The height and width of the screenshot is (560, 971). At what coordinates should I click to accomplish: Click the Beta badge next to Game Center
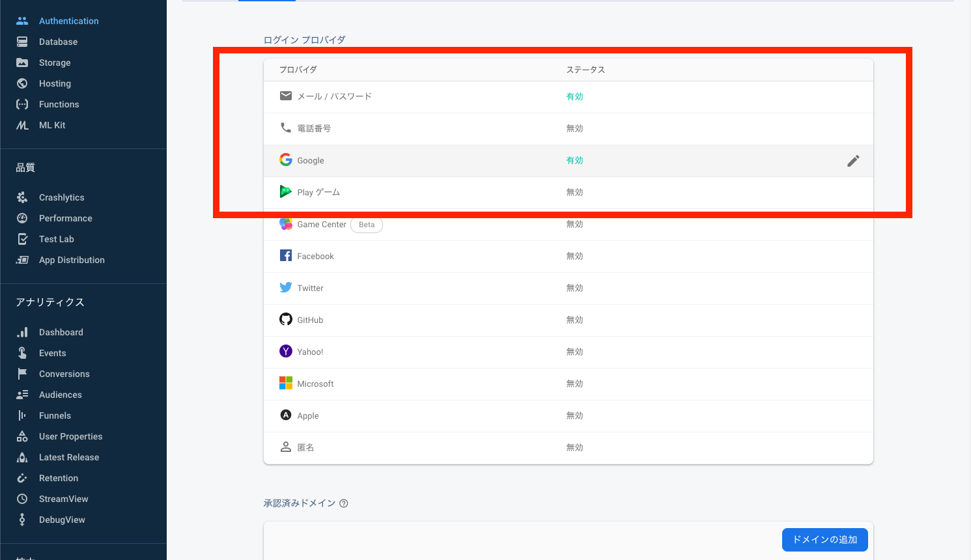pyautogui.click(x=367, y=225)
